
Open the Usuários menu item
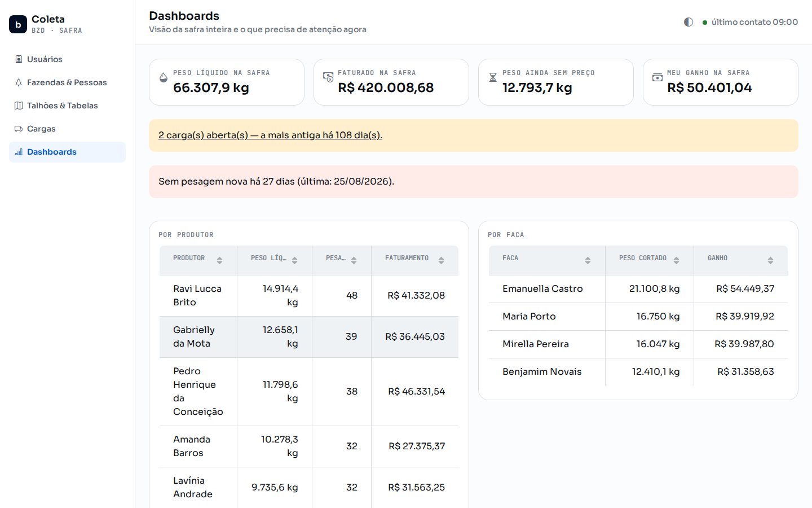67,59
